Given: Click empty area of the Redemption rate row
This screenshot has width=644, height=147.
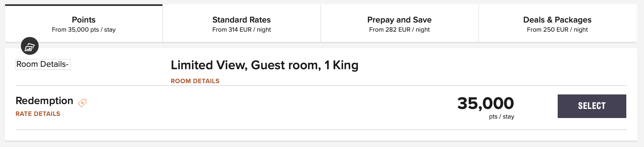Looking at the screenshot, I should [268, 107].
